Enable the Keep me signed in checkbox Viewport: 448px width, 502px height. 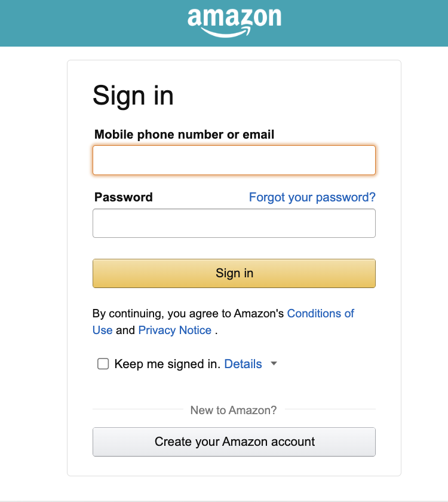pyautogui.click(x=103, y=364)
